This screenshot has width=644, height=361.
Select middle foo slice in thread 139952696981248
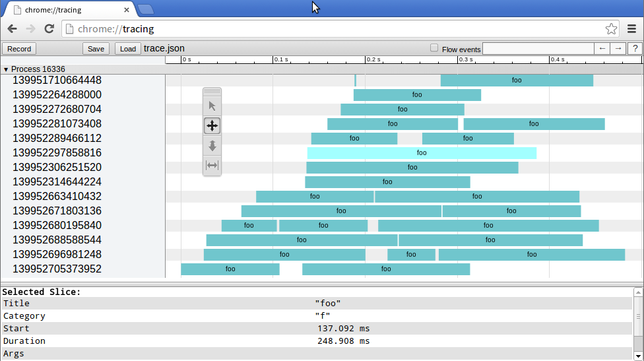411,255
